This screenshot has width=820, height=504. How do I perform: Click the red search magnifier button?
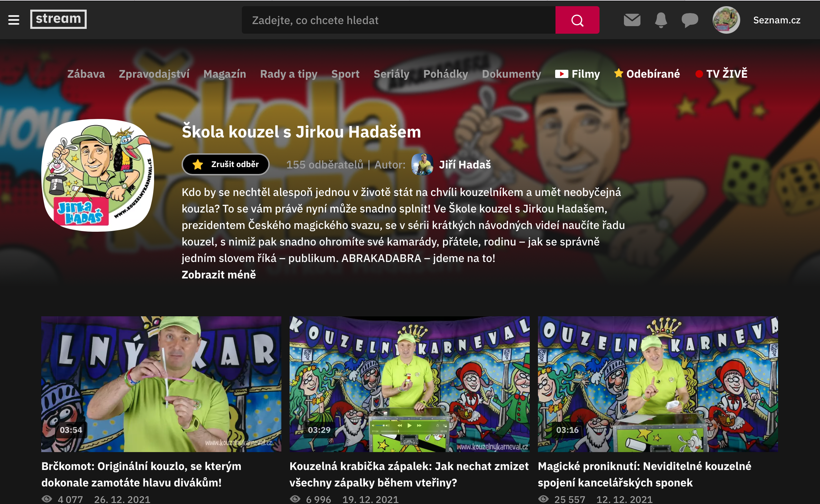point(577,20)
